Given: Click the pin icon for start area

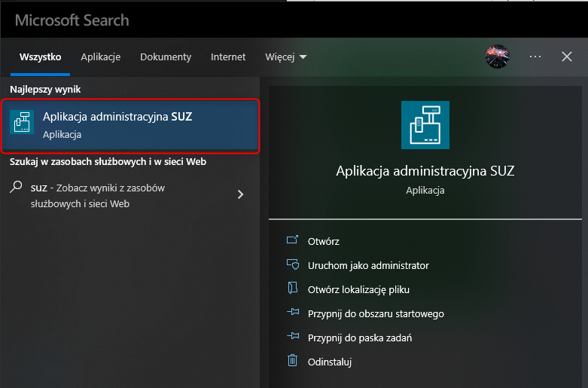Looking at the screenshot, I should [x=293, y=312].
